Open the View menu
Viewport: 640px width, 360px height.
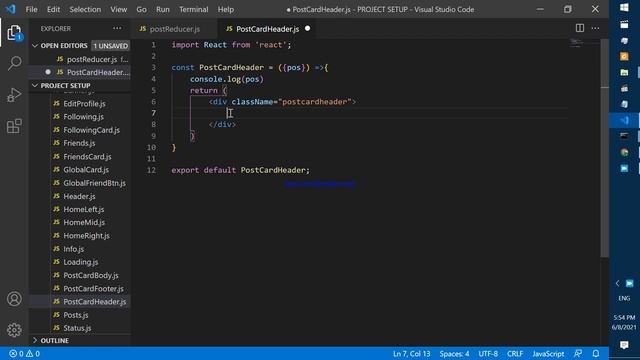(x=118, y=9)
